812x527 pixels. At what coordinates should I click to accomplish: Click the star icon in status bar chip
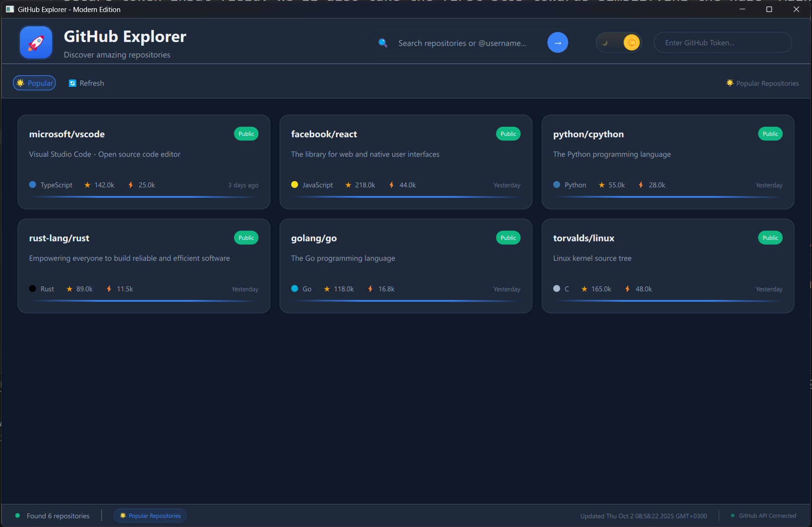pyautogui.click(x=123, y=515)
